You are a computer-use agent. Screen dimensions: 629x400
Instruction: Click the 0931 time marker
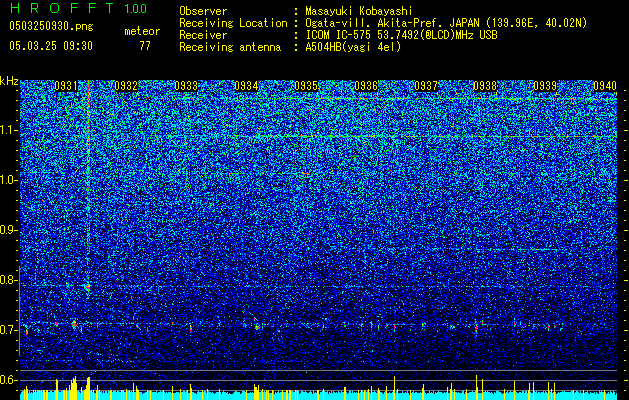[x=66, y=86]
